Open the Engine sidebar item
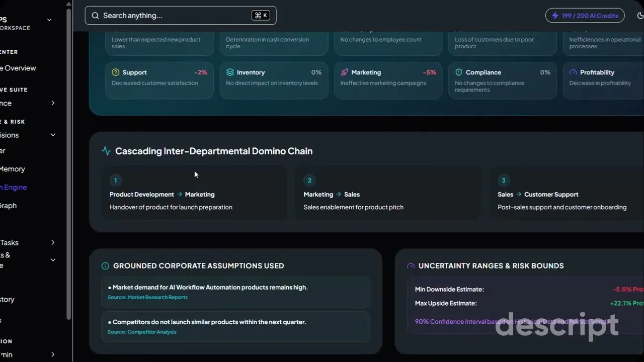This screenshot has height=362, width=644. tap(14, 187)
